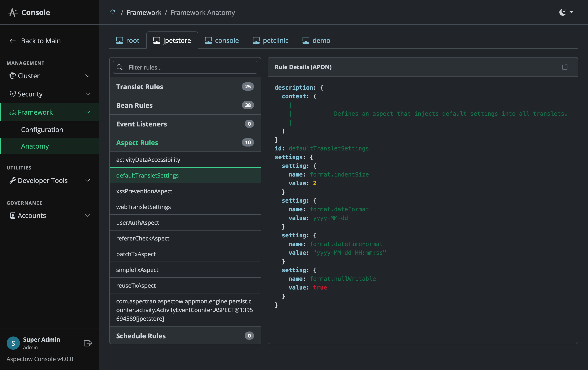Copy rule details with the clipboard icon

(x=565, y=67)
